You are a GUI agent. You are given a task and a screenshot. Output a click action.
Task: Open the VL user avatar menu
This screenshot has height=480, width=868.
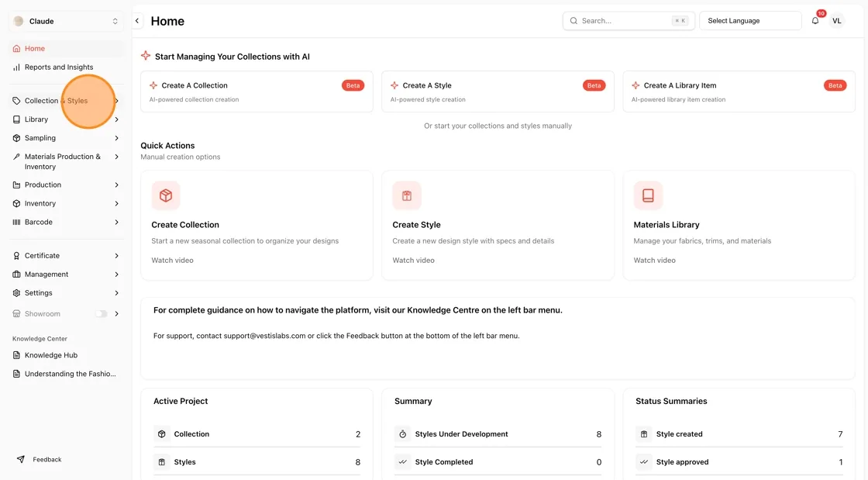click(x=837, y=21)
